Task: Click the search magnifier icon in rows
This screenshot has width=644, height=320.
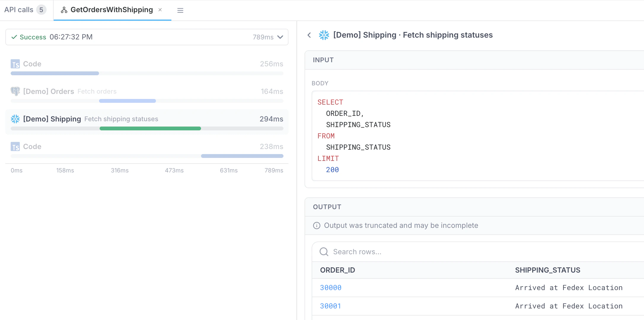Action: (x=324, y=252)
